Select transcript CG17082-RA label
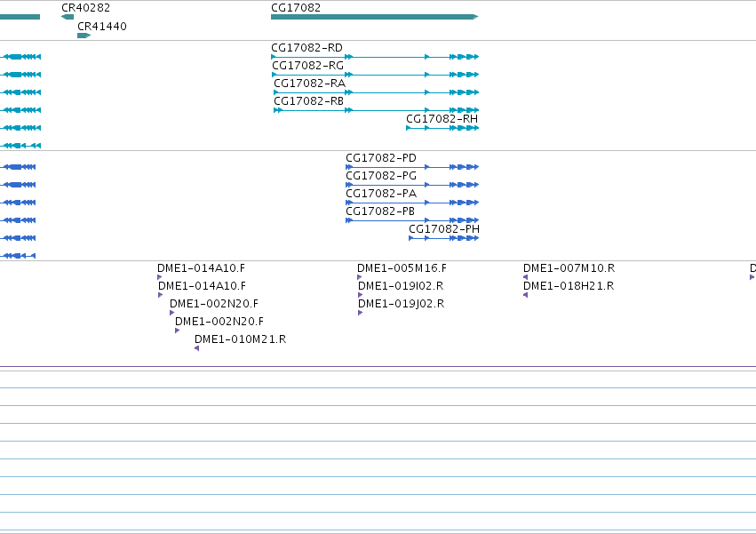 point(309,84)
